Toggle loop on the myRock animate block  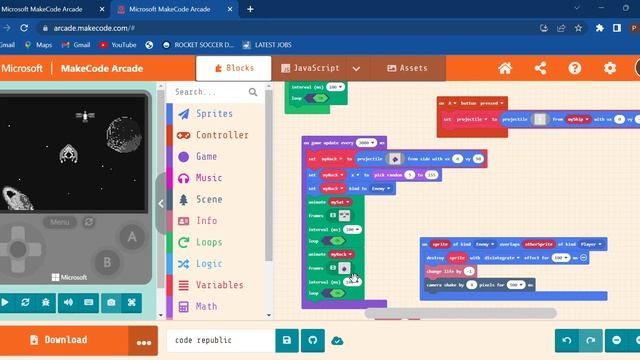point(333,293)
